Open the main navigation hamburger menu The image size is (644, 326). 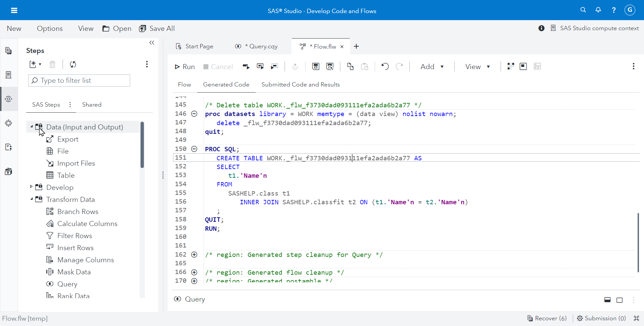point(14,10)
